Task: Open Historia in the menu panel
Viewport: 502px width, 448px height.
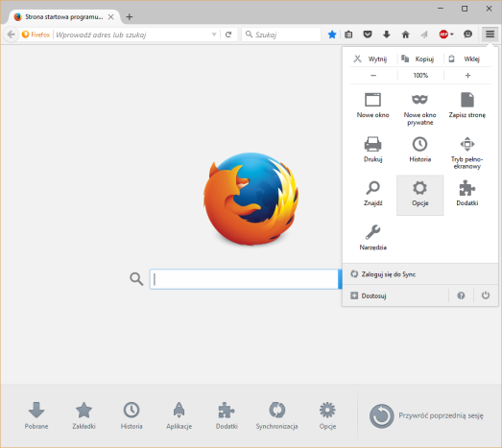Action: click(420, 150)
